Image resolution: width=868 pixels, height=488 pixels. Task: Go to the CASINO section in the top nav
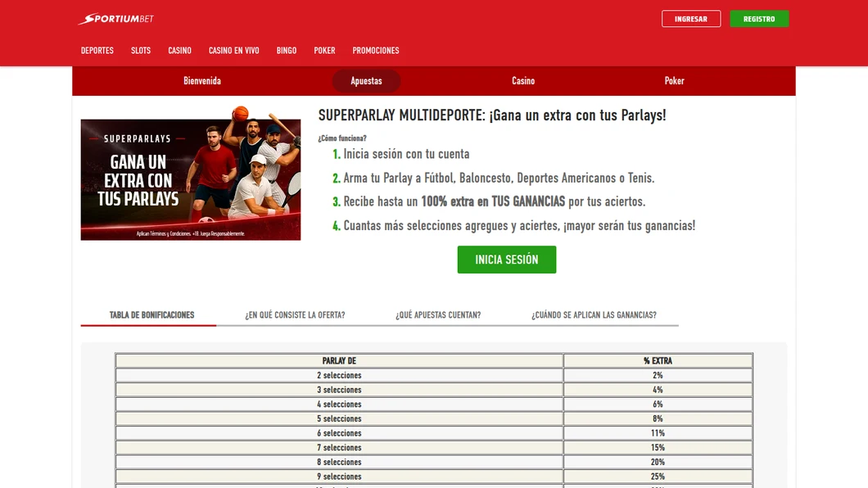(x=179, y=50)
